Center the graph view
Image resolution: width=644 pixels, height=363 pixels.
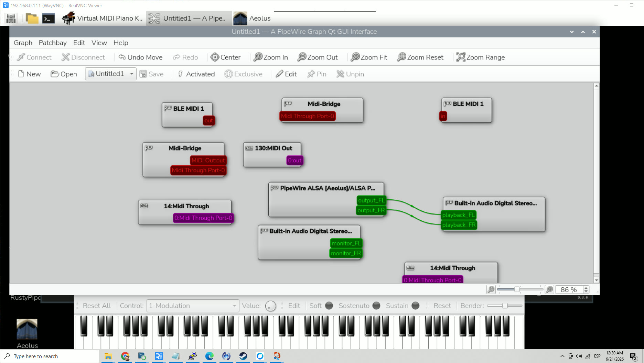point(225,57)
